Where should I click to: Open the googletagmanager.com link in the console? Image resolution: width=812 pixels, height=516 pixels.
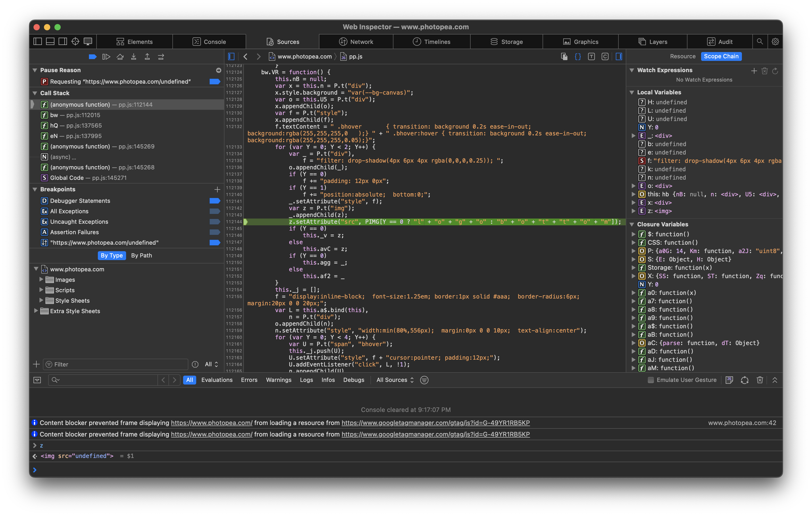[x=435, y=423]
